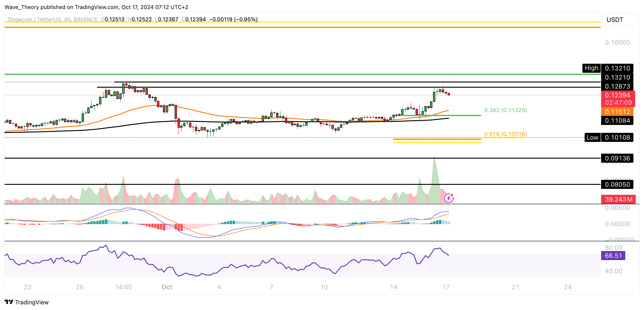Click the 17 date on time axis
This screenshot has height=310, width=644.
(446, 287)
